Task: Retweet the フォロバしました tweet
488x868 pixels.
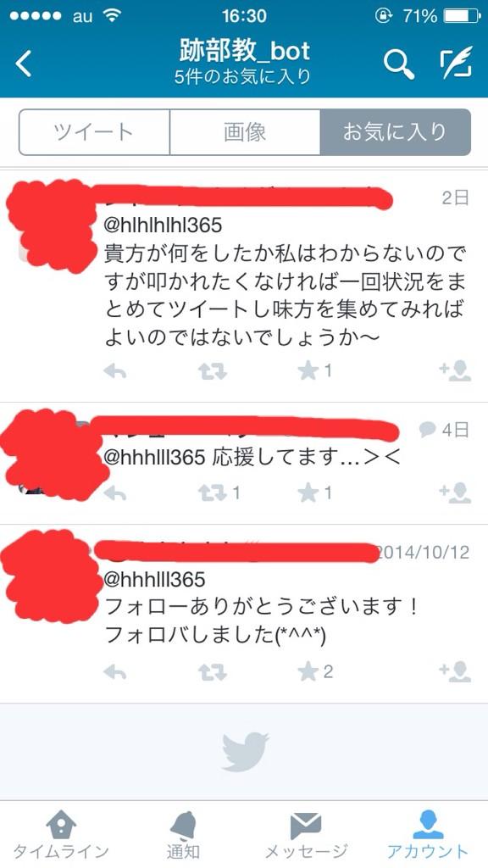Action: pos(213,672)
